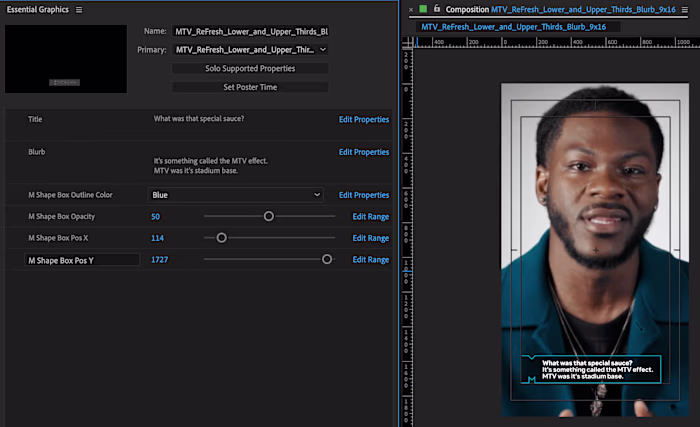Click the poster thumbnail preview

(66, 59)
